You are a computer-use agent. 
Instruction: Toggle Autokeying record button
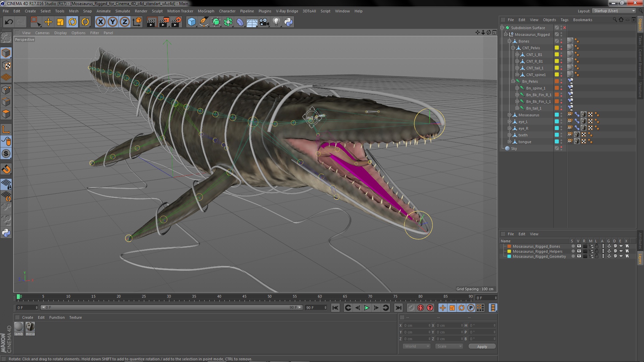coord(421,308)
